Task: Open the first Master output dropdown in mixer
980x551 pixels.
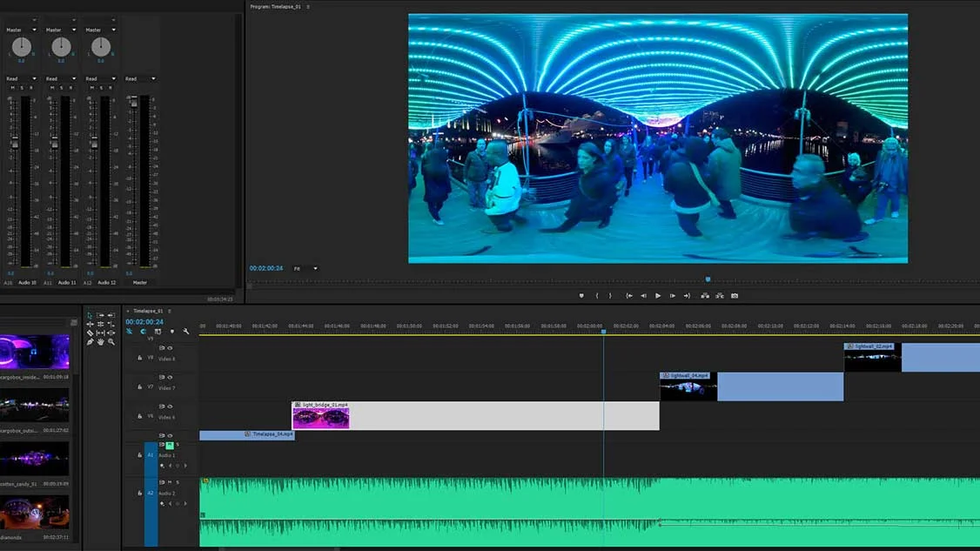Action: pyautogui.click(x=21, y=30)
